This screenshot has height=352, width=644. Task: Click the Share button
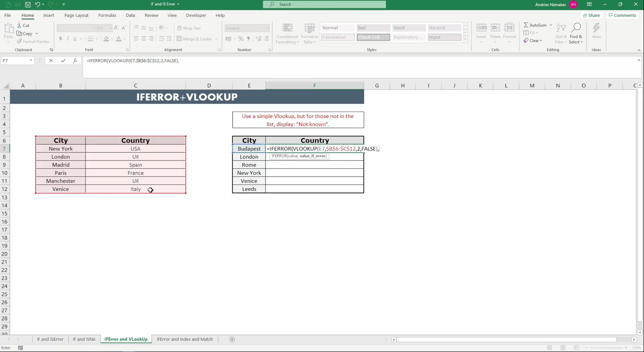coord(591,15)
